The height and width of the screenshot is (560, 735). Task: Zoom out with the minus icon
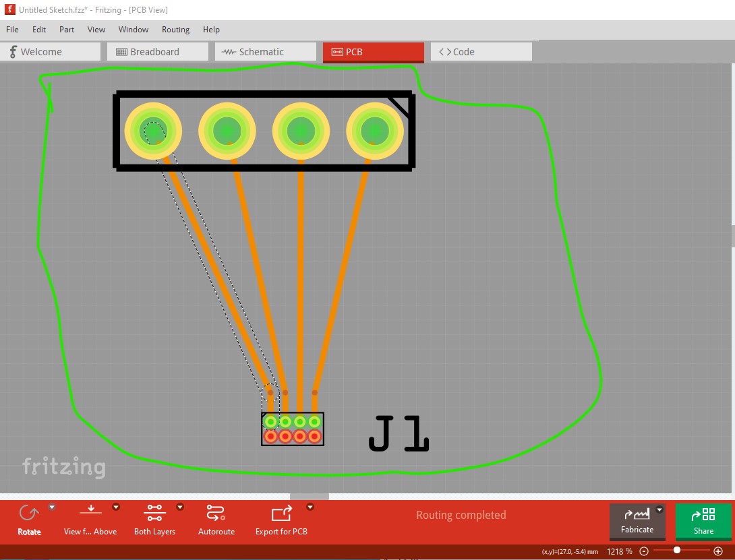[644, 551]
